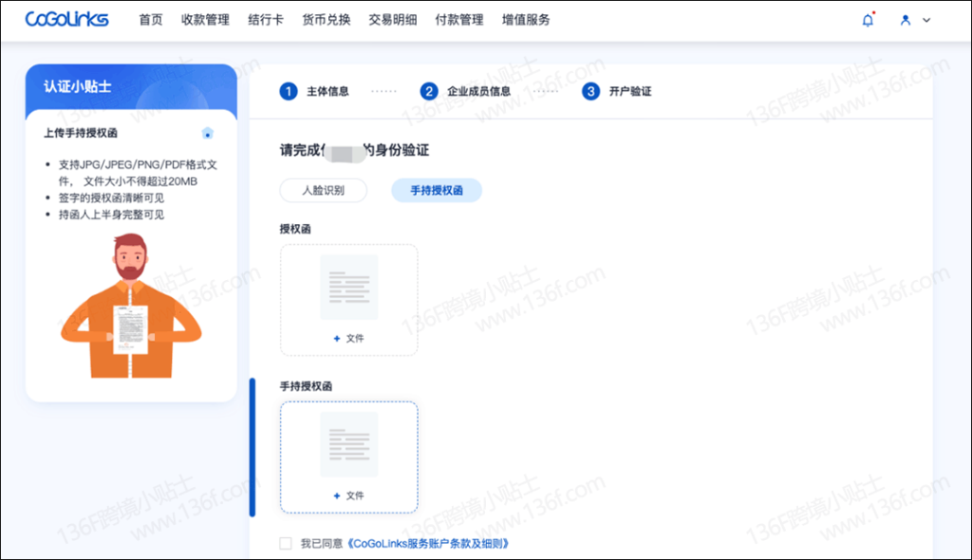Open the 收款管理 menu

pyautogui.click(x=205, y=20)
